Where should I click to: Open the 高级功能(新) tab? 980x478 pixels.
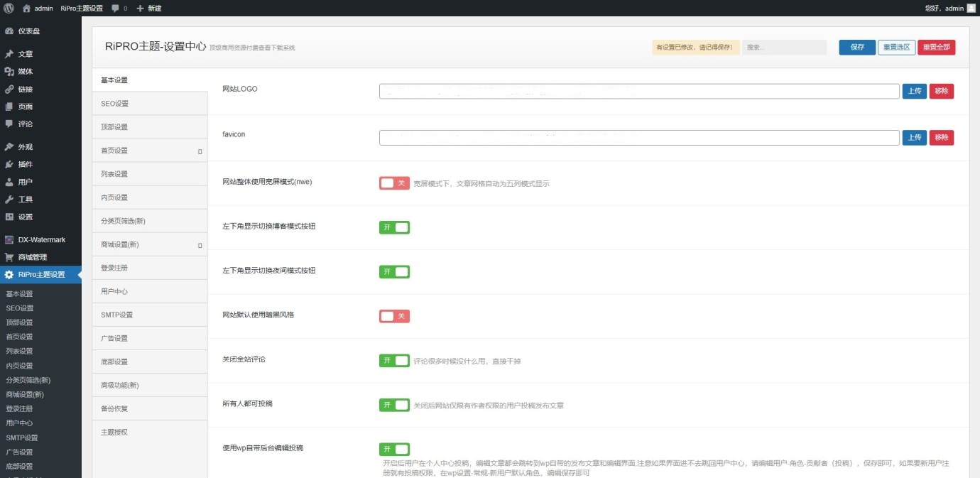click(x=150, y=385)
